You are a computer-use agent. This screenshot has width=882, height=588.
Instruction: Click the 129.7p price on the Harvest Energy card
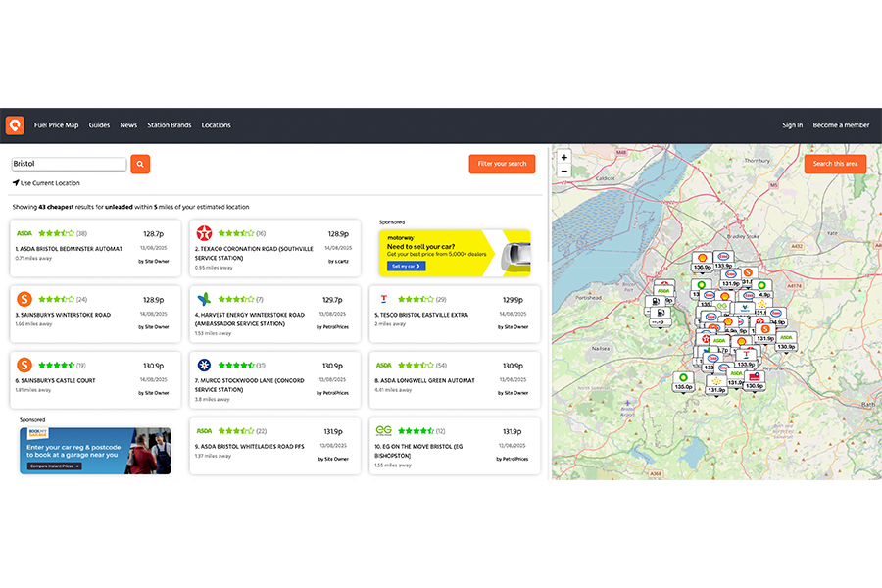(x=332, y=299)
